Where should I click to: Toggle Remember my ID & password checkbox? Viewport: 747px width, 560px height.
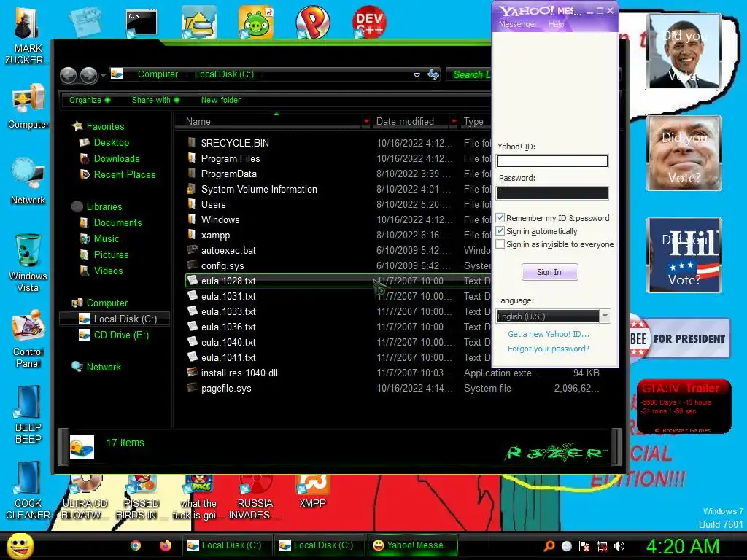pos(500,218)
